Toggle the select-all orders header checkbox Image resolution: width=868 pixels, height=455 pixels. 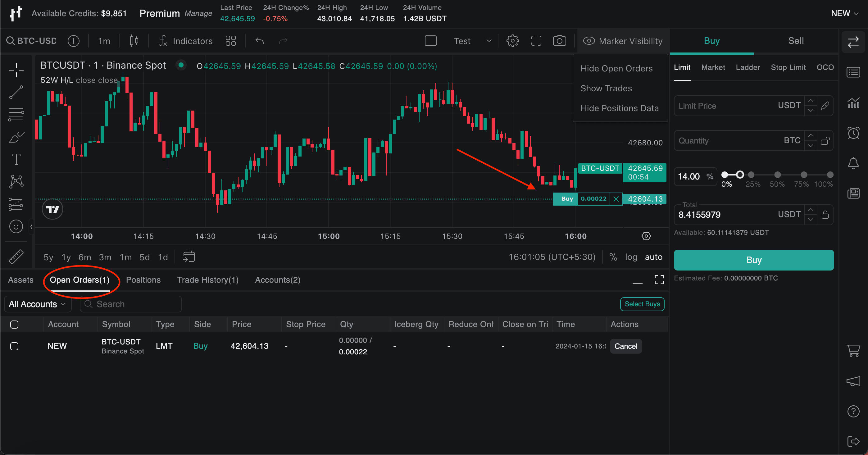(x=14, y=324)
